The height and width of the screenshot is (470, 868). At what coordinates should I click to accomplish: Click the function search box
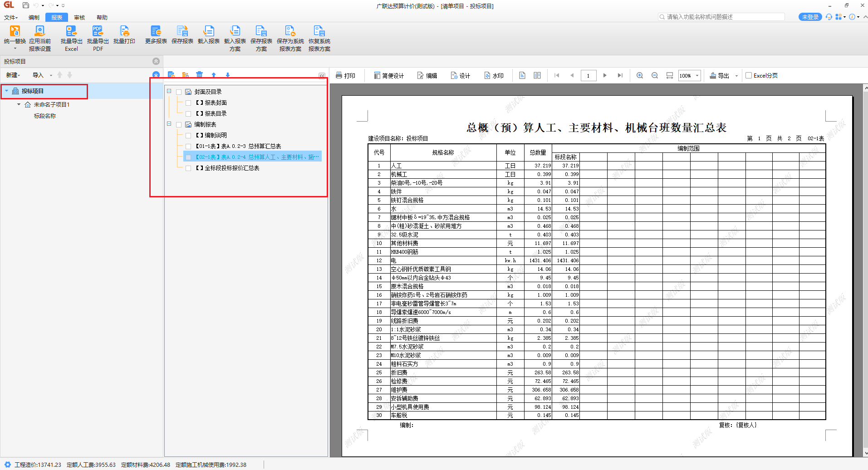(721, 17)
